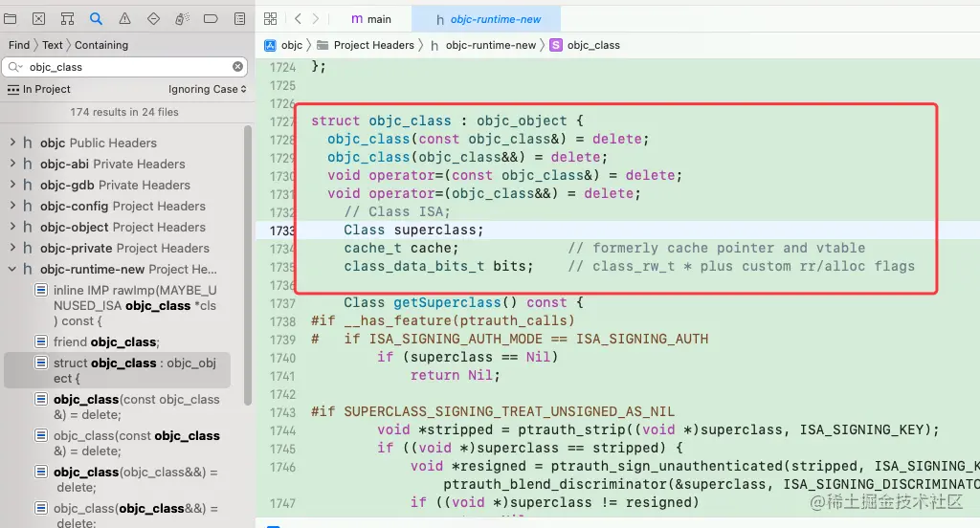Viewport: 980px width, 528px height.
Task: Click Project Headers in the breadcrumb
Action: (x=366, y=45)
